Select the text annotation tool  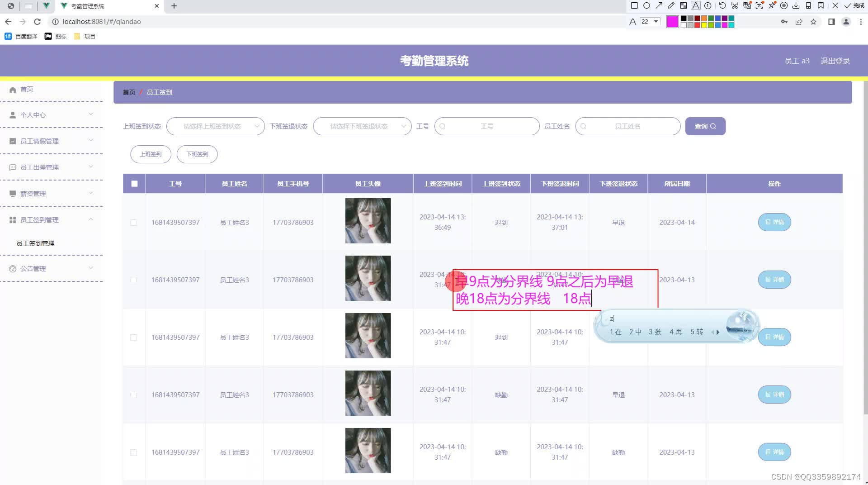click(696, 6)
